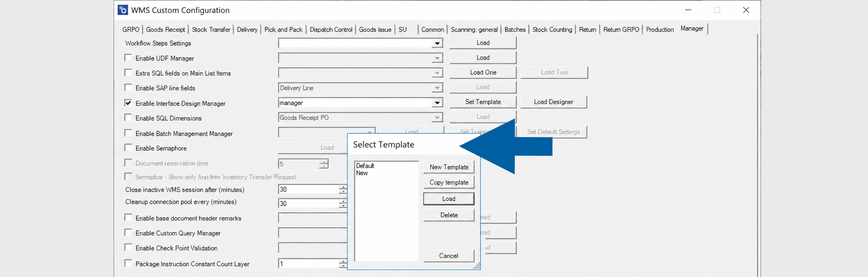Cancel the Select Template dialog
Image resolution: width=868 pixels, height=277 pixels.
click(x=449, y=256)
